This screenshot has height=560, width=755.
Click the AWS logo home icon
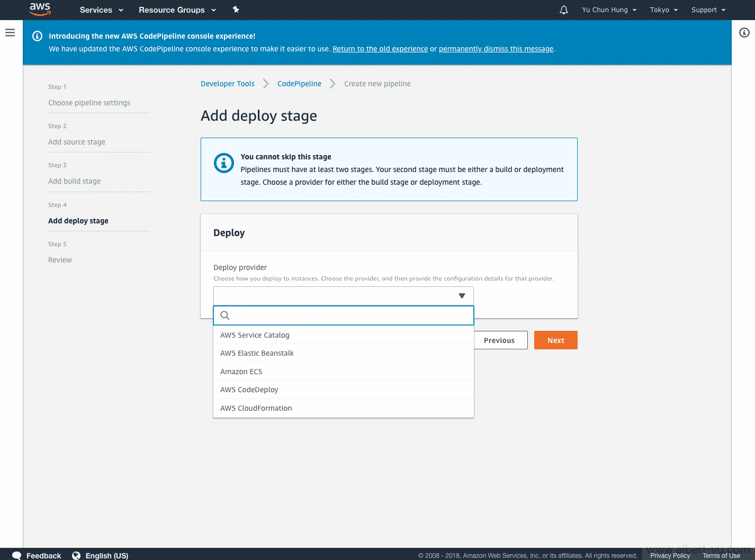40,10
